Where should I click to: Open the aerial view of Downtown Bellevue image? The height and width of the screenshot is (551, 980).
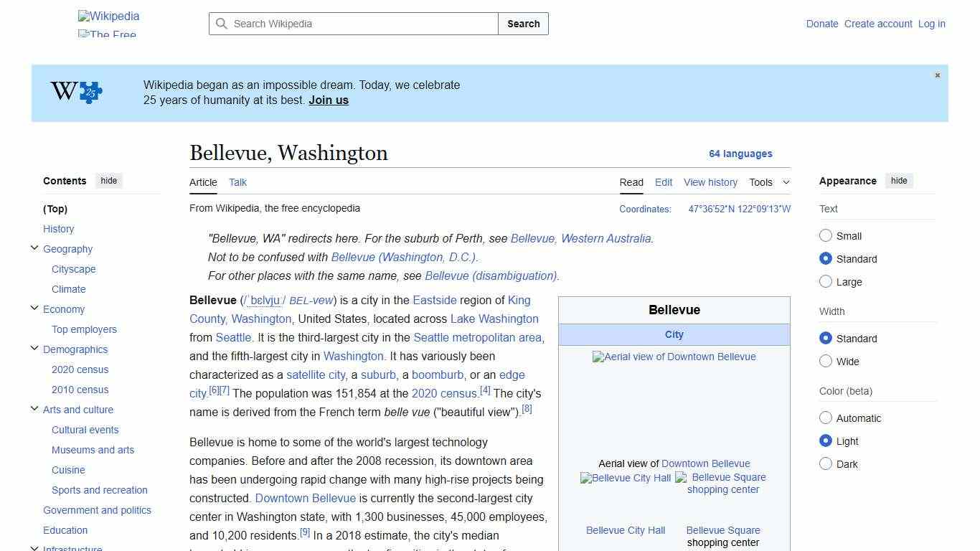(674, 357)
